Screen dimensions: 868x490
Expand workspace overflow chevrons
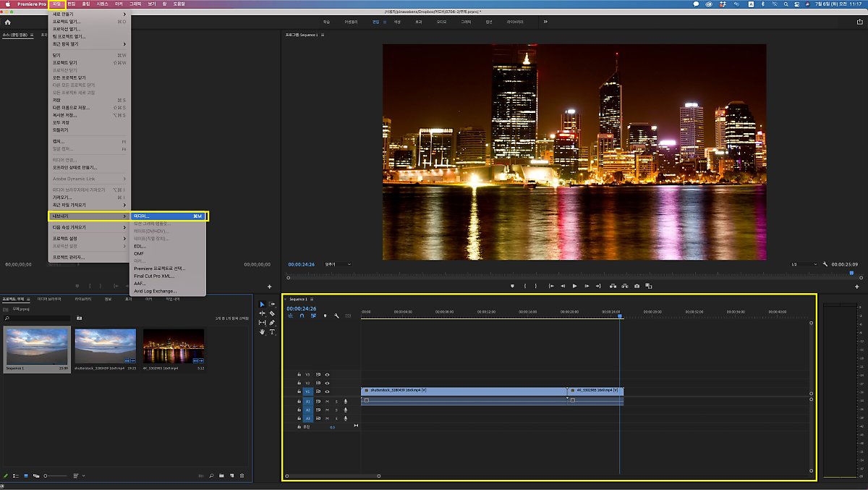click(545, 22)
